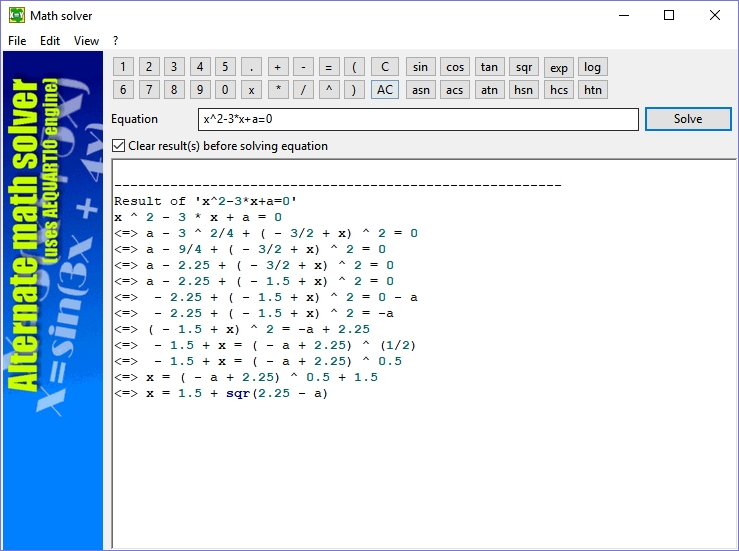Click the digit 4 keypad button
Screen dimensions: 739x551
pos(200,67)
